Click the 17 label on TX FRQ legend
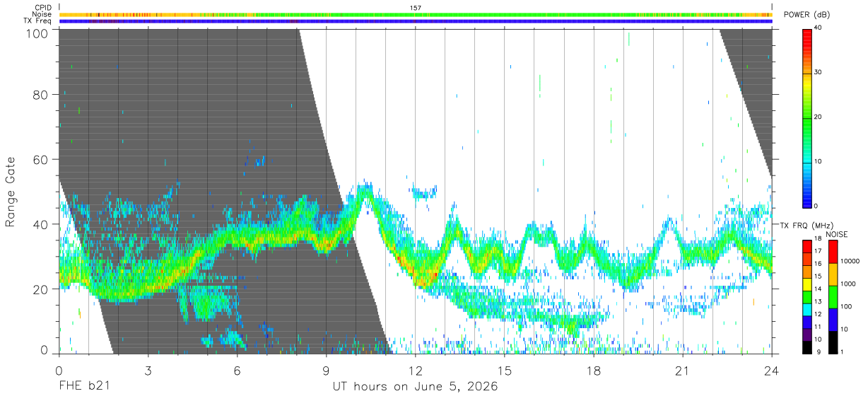The width and height of the screenshot is (868, 401). click(x=818, y=251)
